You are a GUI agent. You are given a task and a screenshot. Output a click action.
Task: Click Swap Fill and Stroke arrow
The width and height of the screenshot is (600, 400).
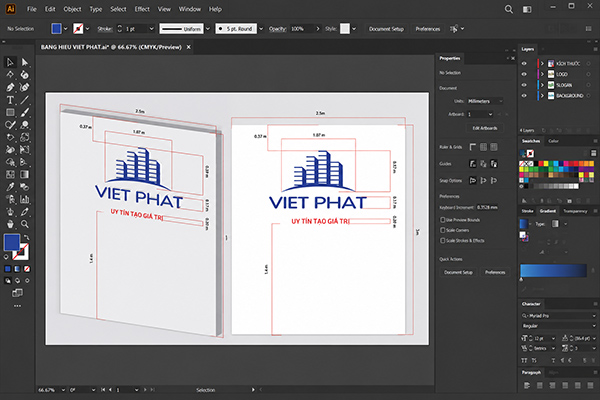click(x=26, y=237)
